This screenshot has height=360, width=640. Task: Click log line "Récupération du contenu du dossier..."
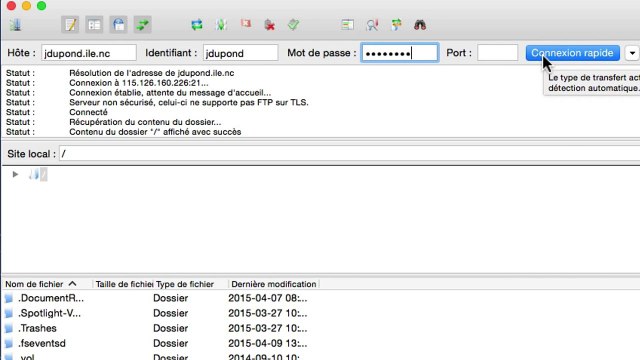(145, 122)
